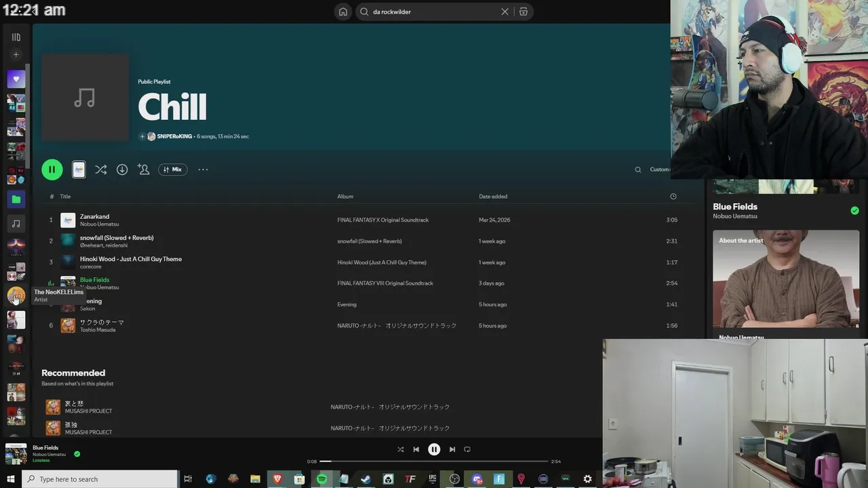Toggle repeat in bottom player
The width and height of the screenshot is (868, 488).
(x=467, y=449)
